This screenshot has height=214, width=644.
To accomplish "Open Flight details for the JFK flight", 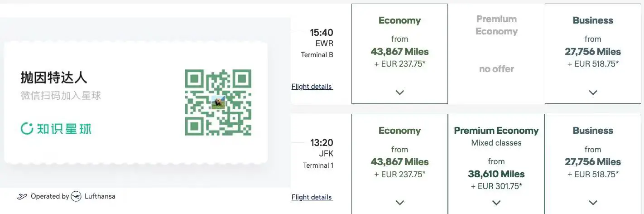I will tap(312, 197).
